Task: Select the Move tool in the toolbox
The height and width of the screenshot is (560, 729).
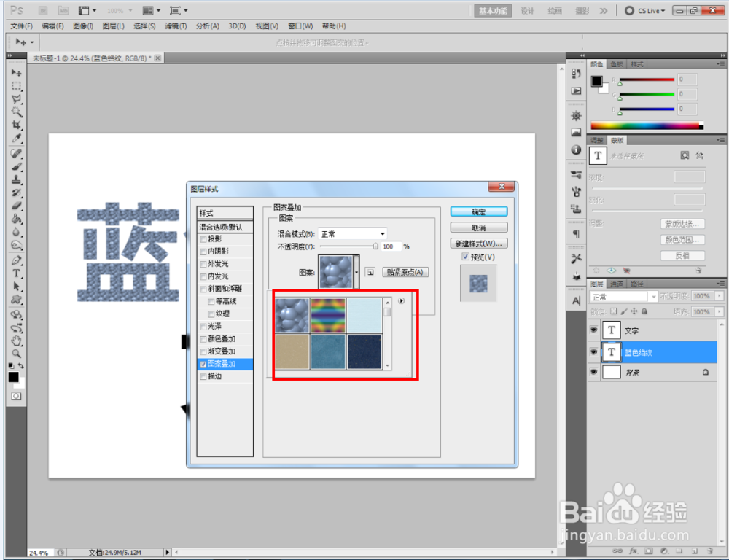Action: tap(16, 73)
